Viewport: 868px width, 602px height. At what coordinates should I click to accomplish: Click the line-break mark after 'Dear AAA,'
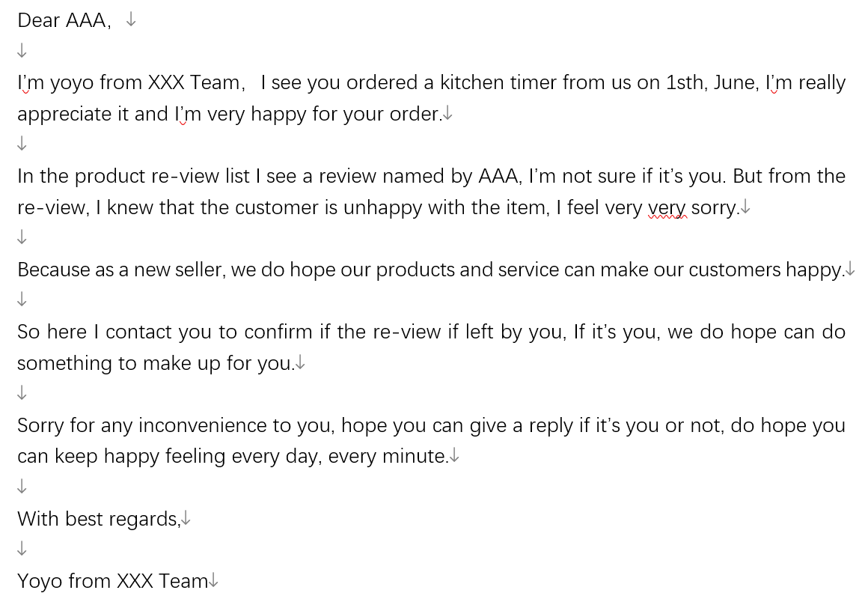pyautogui.click(x=131, y=20)
